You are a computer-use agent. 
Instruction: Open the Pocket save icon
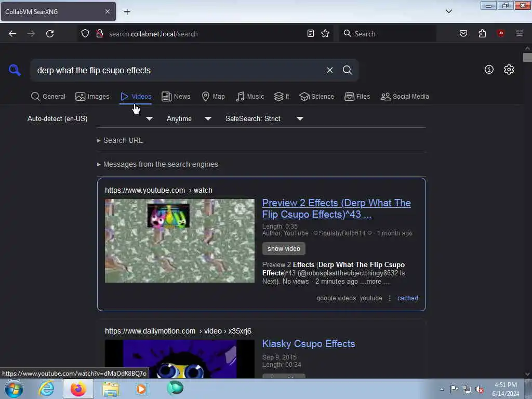pyautogui.click(x=463, y=33)
